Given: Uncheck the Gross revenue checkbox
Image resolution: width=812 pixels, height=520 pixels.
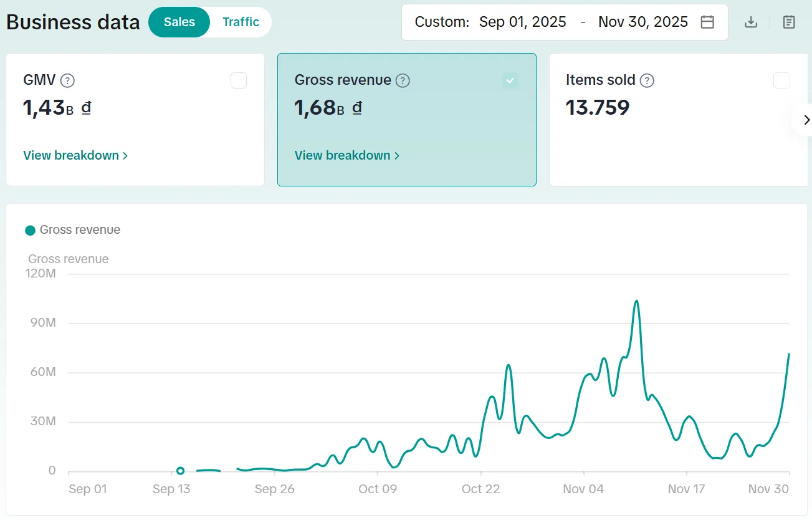Looking at the screenshot, I should coord(510,80).
